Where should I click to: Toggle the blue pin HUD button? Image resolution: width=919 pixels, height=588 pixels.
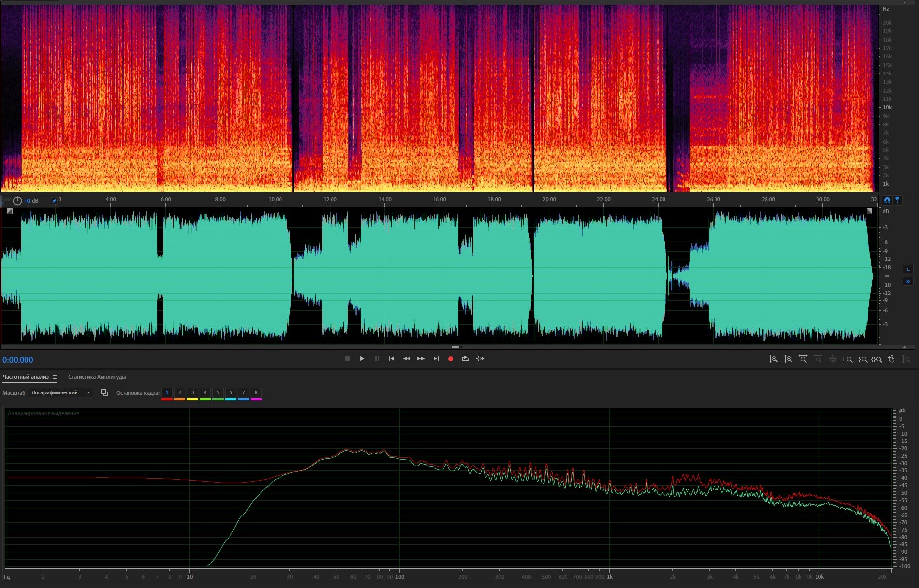point(54,201)
